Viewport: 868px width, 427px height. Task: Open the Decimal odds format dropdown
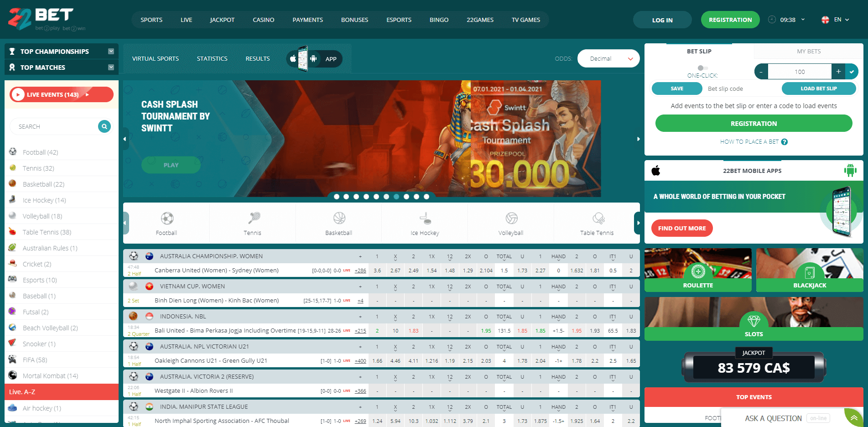(x=608, y=58)
